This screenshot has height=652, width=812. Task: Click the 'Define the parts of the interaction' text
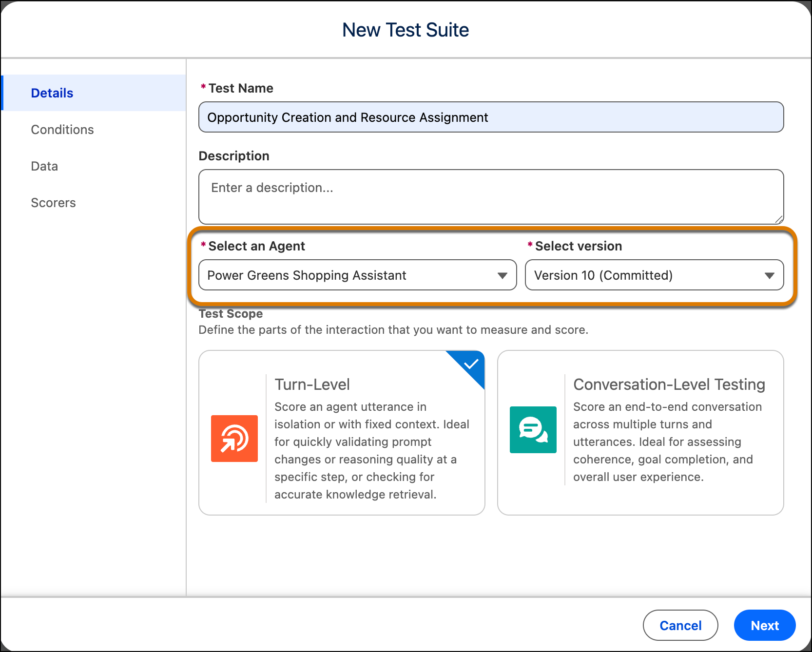click(393, 330)
